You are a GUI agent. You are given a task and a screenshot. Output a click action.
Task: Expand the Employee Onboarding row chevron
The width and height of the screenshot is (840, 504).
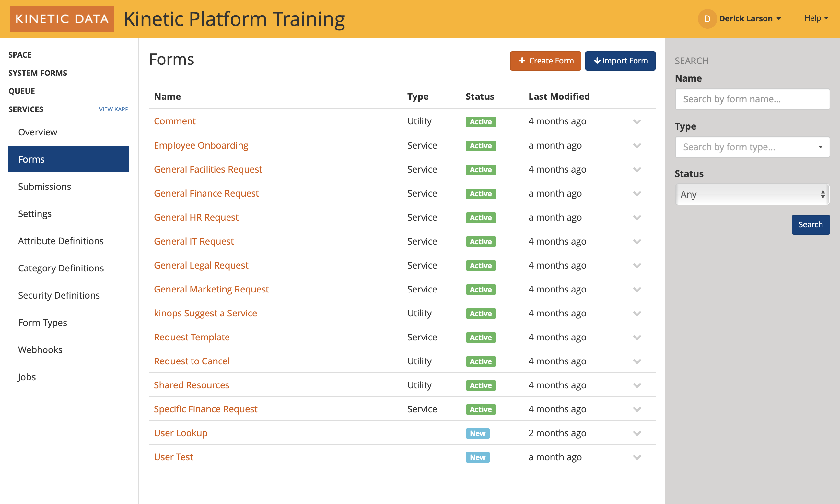coord(637,146)
